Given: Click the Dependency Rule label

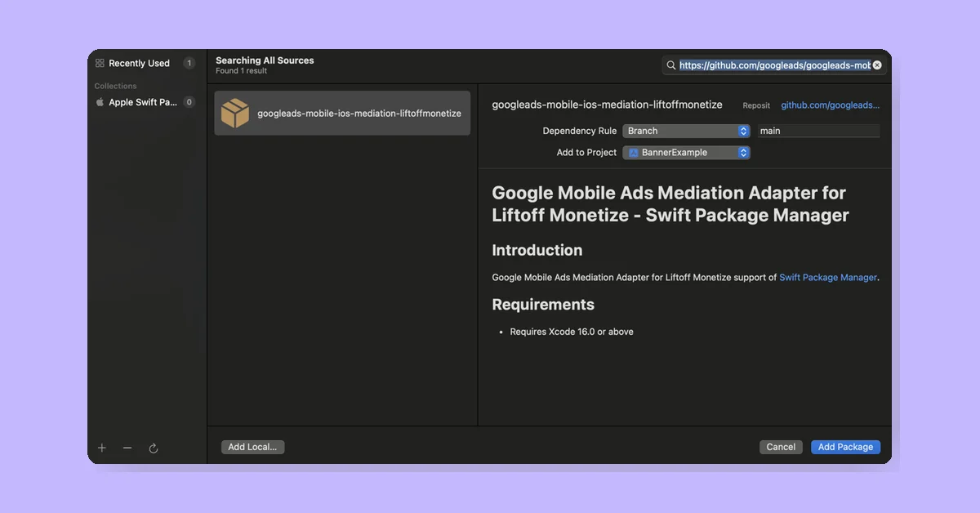Looking at the screenshot, I should (x=580, y=131).
